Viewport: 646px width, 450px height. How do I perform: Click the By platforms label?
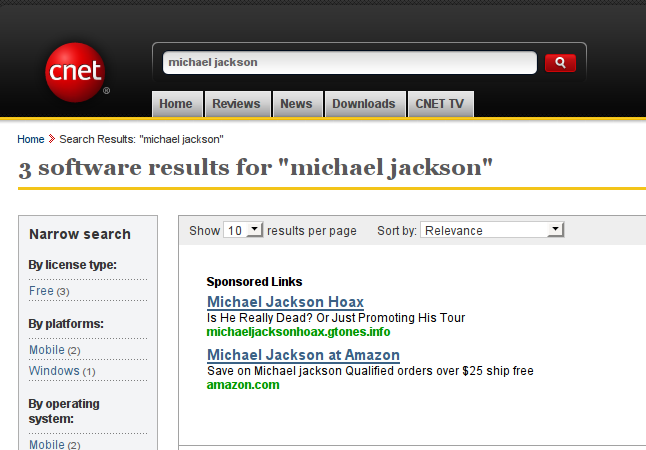[x=66, y=324]
